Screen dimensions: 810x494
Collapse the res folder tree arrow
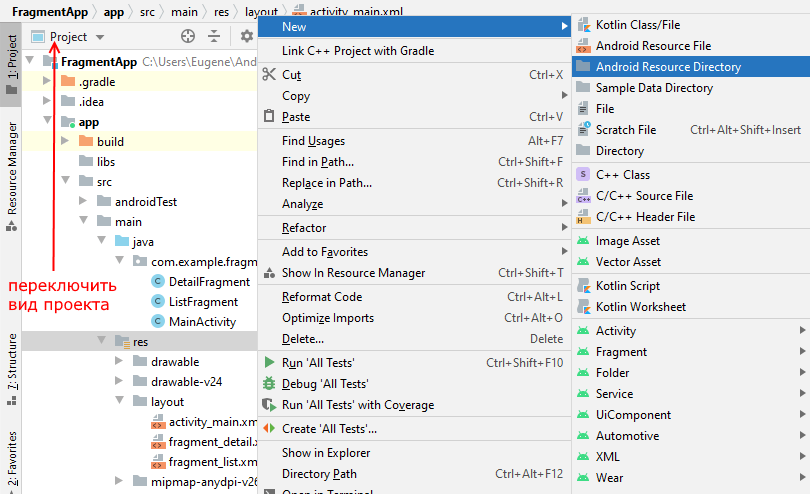(x=102, y=342)
